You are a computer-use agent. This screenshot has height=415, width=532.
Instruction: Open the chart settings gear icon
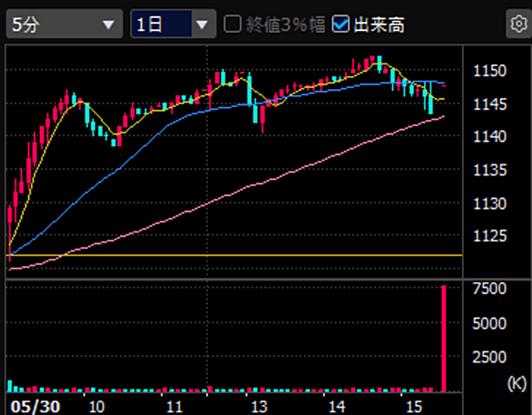pyautogui.click(x=518, y=25)
